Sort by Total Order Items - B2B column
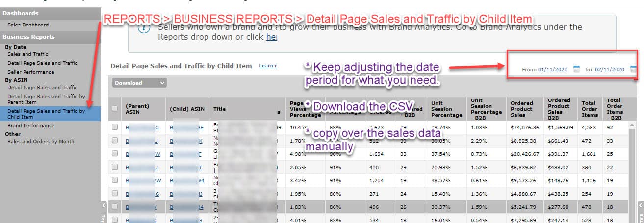The height and width of the screenshot is (223, 644). (615, 108)
